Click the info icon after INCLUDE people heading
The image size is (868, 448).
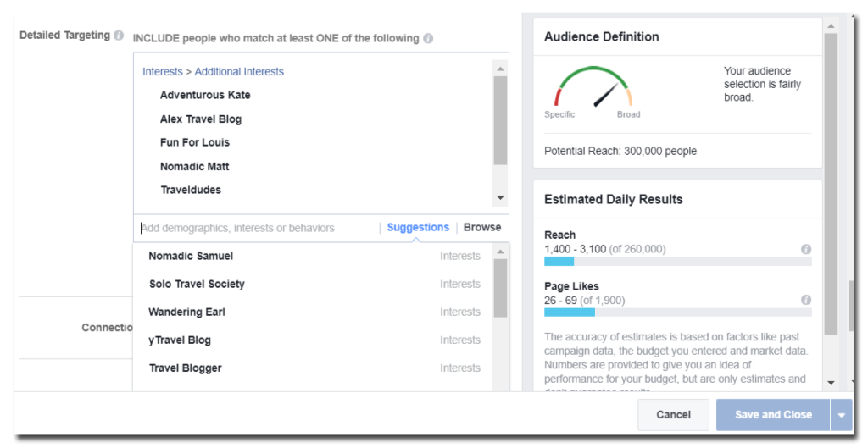(x=428, y=39)
